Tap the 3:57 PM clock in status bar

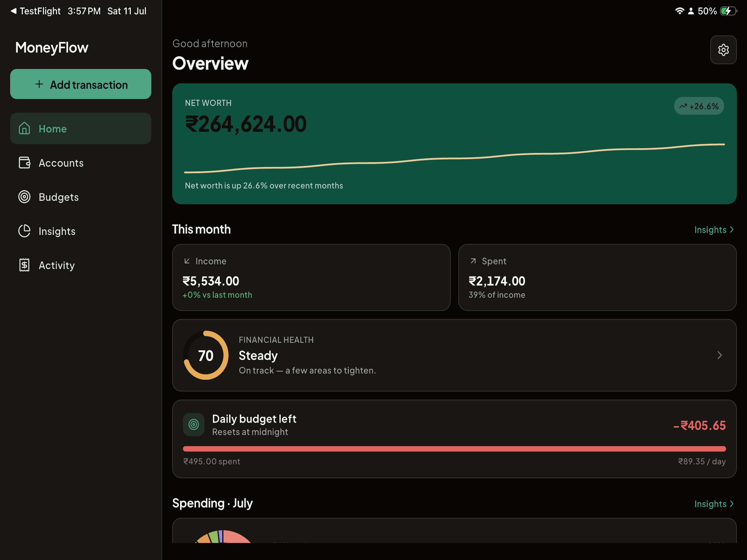84,11
